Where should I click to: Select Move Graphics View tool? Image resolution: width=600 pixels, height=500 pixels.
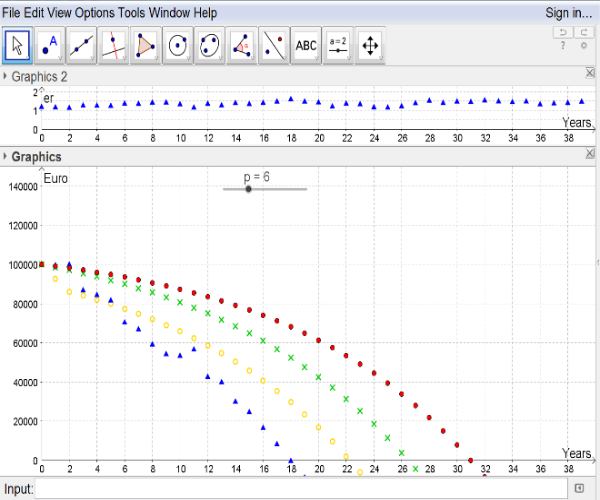[370, 46]
